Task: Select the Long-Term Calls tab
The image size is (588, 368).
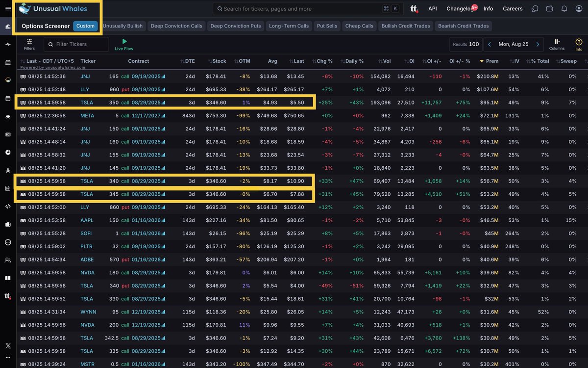Action: tap(289, 26)
